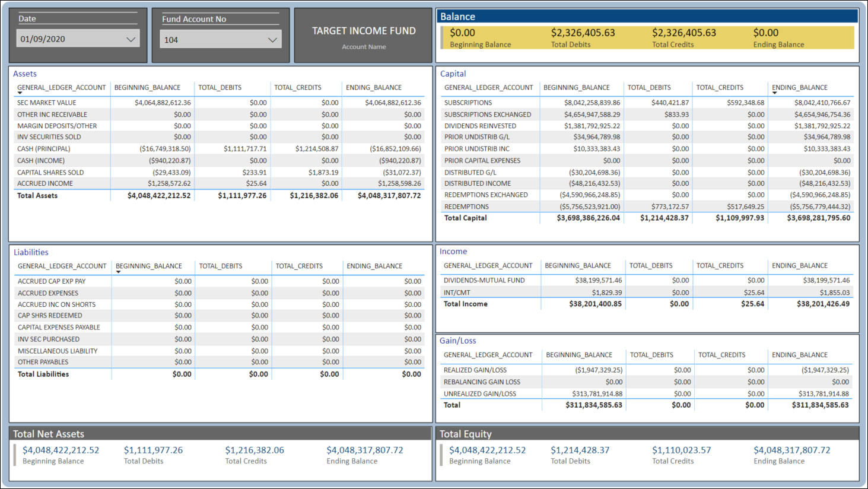Click Total Net Assets Beginning Balance value
This screenshot has width=868, height=489.
61,450
